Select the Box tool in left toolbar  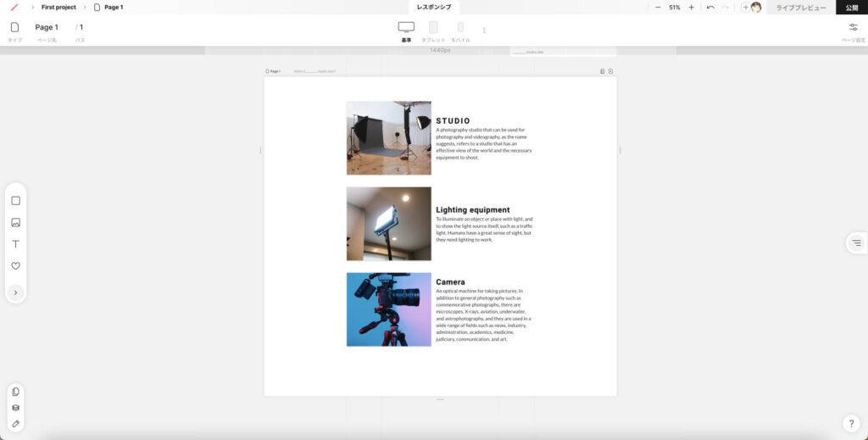pyautogui.click(x=15, y=201)
